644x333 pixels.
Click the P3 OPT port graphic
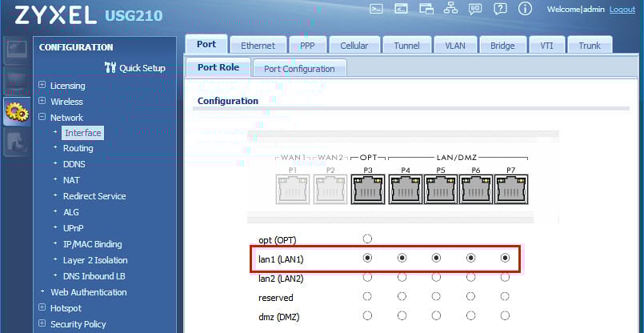367,189
